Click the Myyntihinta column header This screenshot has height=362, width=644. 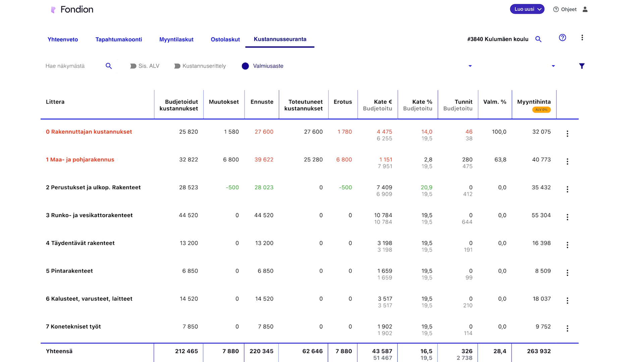click(x=534, y=102)
